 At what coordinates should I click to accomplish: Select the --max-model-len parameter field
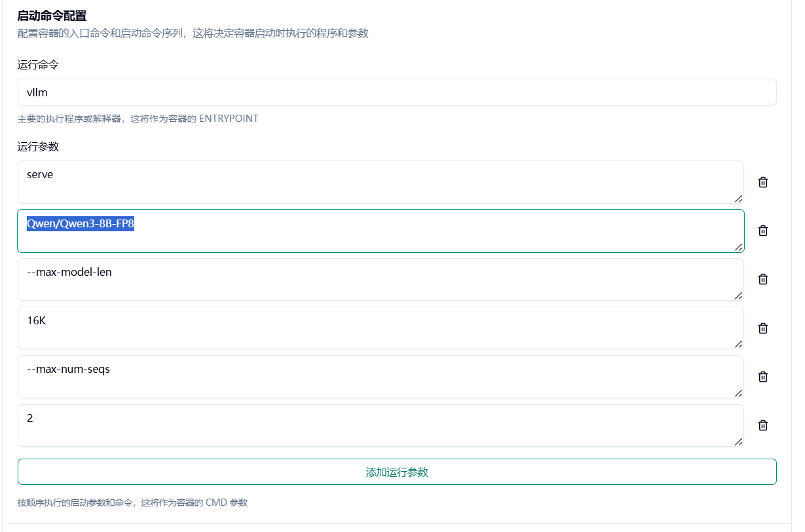(x=380, y=280)
